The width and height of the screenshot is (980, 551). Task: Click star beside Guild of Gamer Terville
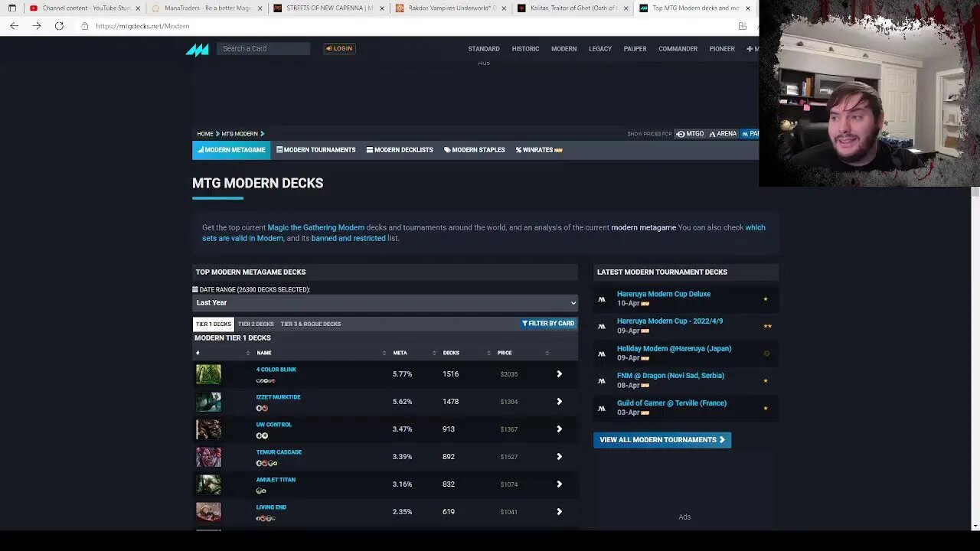pyautogui.click(x=766, y=408)
